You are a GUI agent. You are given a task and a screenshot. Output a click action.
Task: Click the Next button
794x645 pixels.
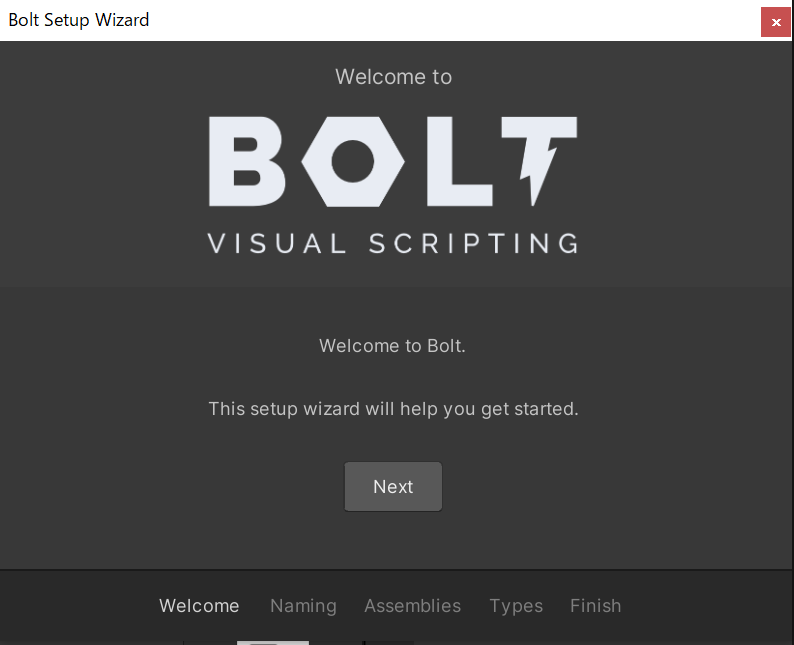coord(393,487)
